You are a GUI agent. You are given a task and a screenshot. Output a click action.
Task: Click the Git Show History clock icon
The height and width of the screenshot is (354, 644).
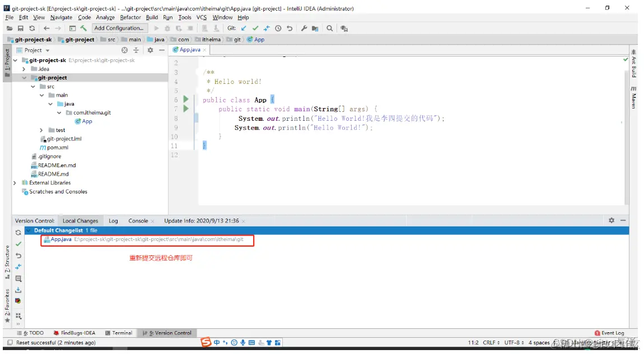tap(278, 29)
